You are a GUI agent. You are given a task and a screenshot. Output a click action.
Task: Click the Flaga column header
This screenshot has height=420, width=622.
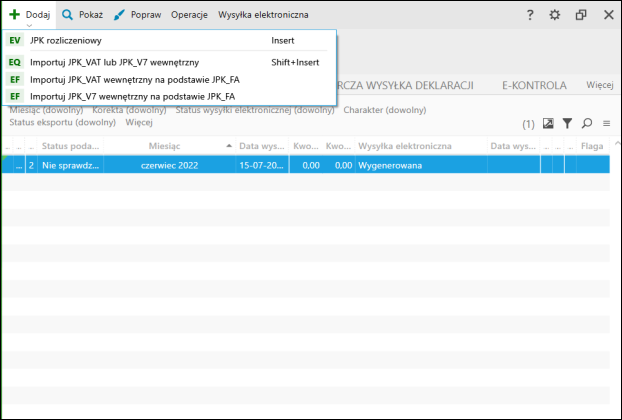592,146
